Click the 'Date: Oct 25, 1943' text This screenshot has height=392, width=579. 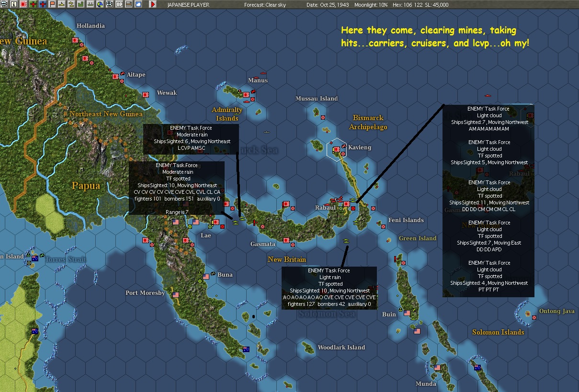pos(328,4)
